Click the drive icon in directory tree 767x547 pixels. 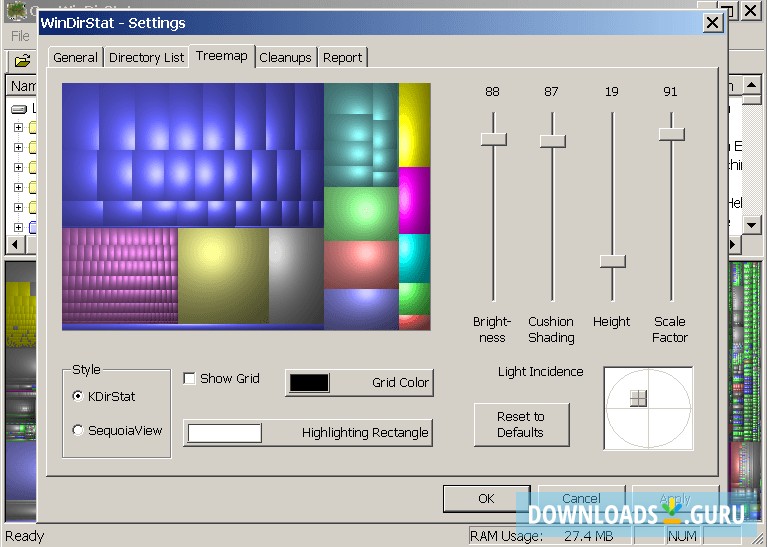point(19,109)
